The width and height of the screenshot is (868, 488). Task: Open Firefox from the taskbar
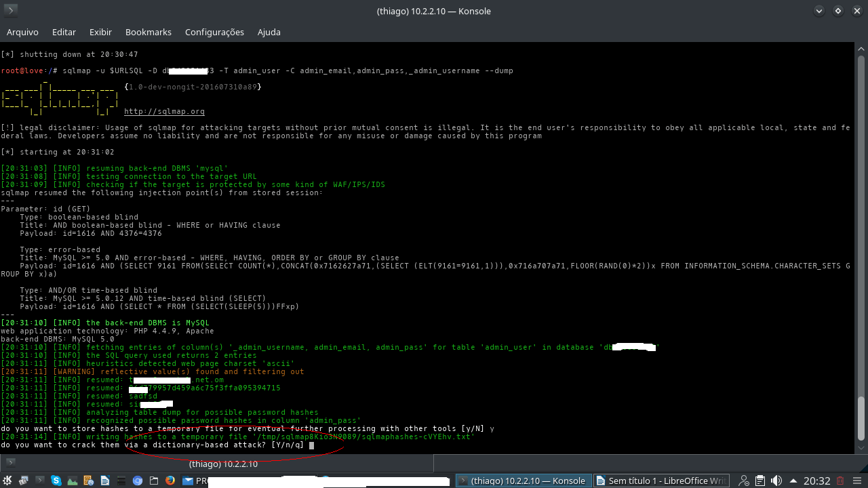point(170,481)
